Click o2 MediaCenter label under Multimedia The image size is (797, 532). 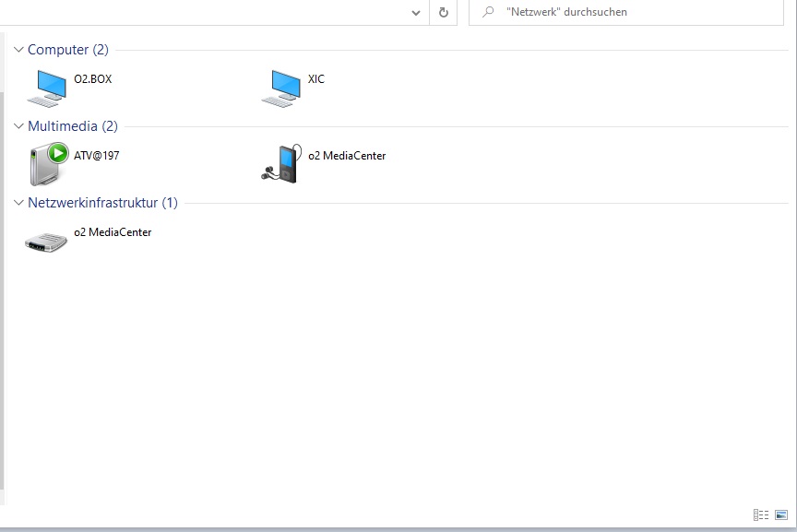pyautogui.click(x=347, y=156)
